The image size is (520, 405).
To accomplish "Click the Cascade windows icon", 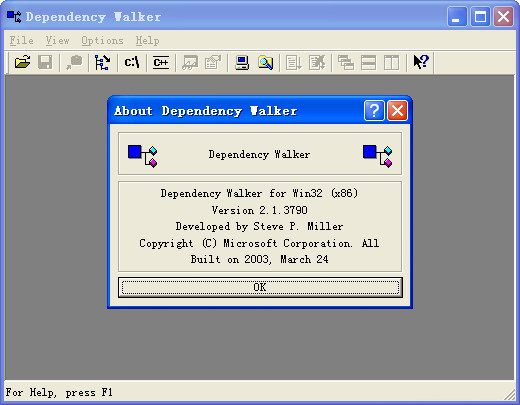I will tap(346, 62).
